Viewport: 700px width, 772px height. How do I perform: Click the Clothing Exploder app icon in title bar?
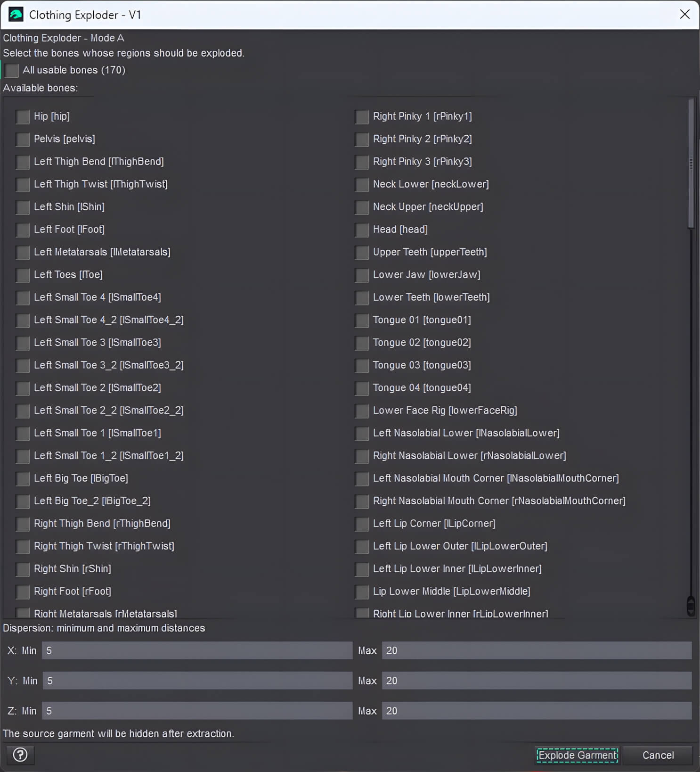[x=16, y=14]
